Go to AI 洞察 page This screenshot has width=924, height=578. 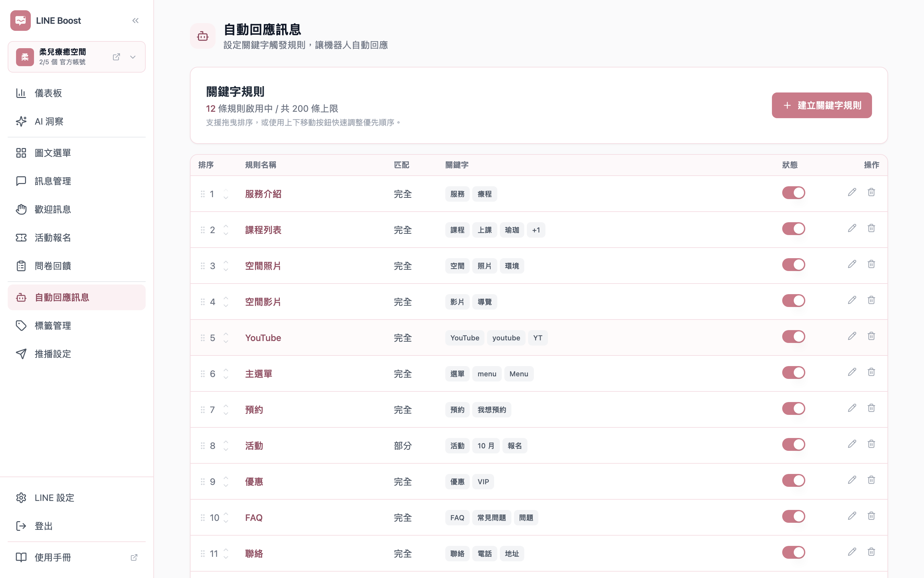coord(76,121)
